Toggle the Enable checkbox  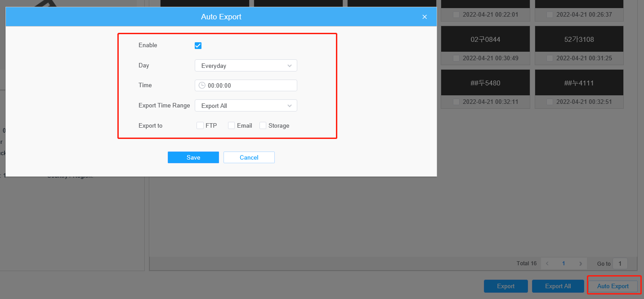pos(198,45)
